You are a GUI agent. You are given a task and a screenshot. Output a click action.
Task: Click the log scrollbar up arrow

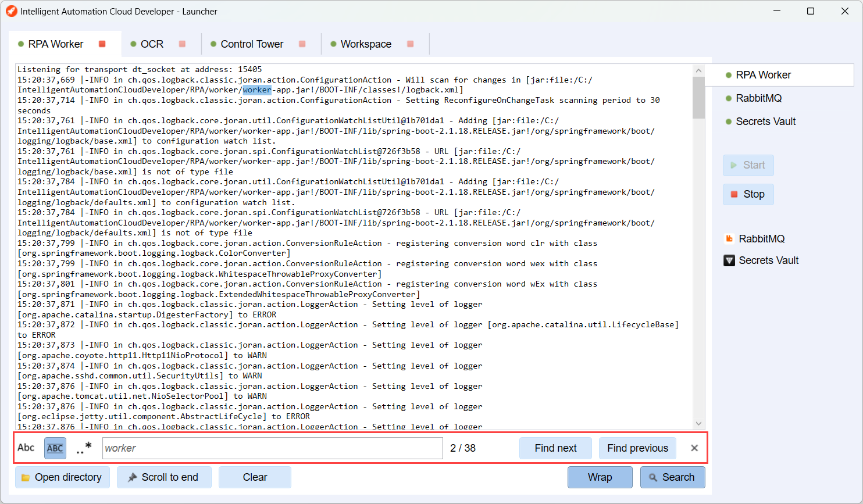click(x=698, y=70)
